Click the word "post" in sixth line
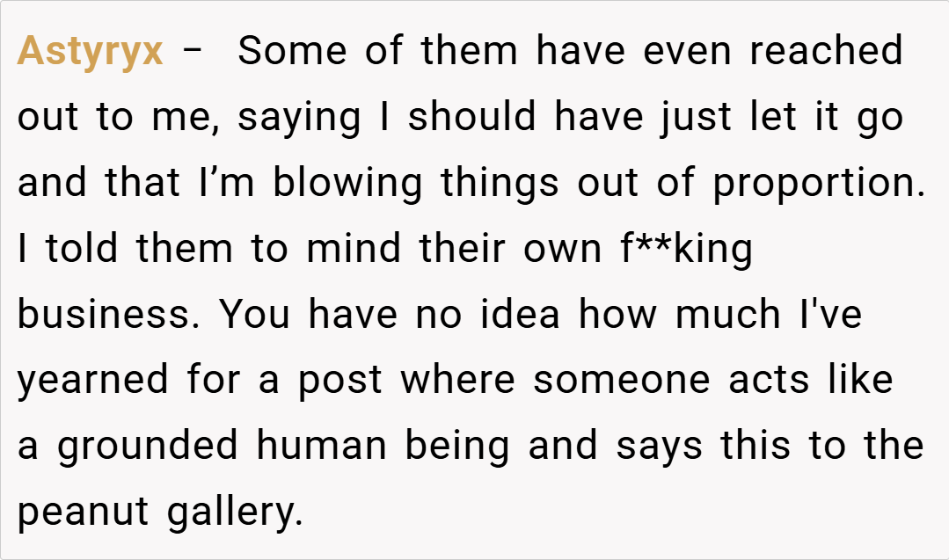 [x=339, y=381]
